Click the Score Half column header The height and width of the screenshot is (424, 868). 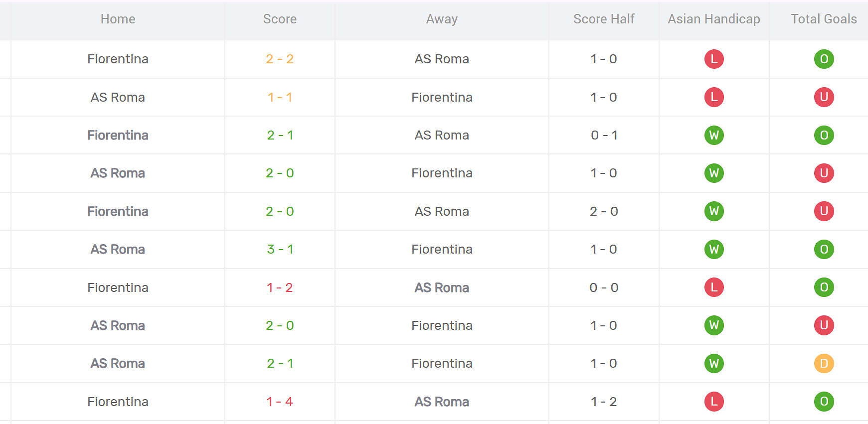coord(604,19)
